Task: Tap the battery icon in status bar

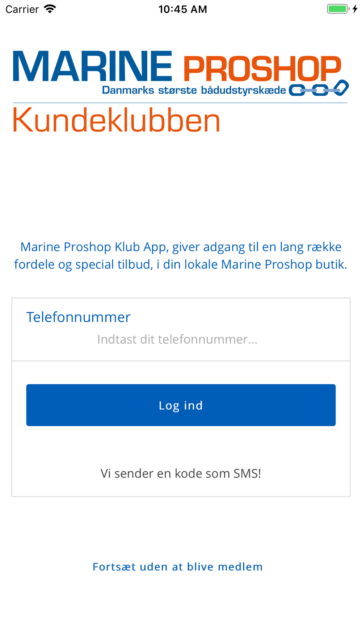Action: [x=338, y=9]
